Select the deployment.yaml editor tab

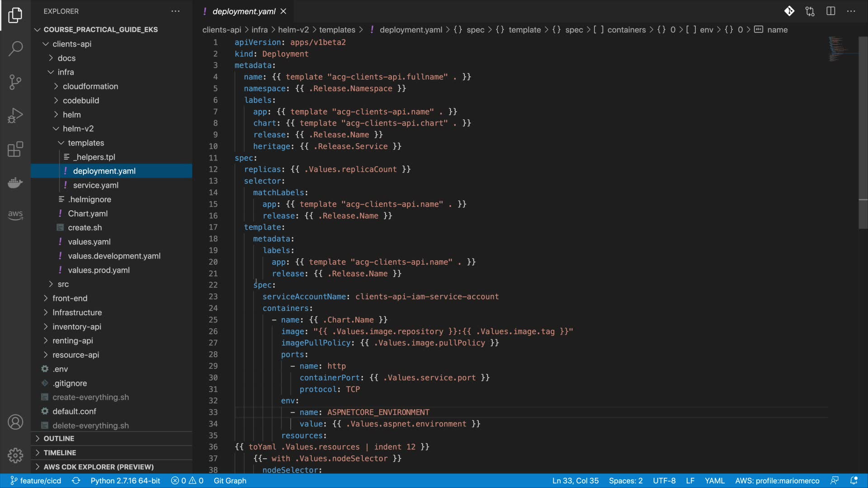coord(244,11)
